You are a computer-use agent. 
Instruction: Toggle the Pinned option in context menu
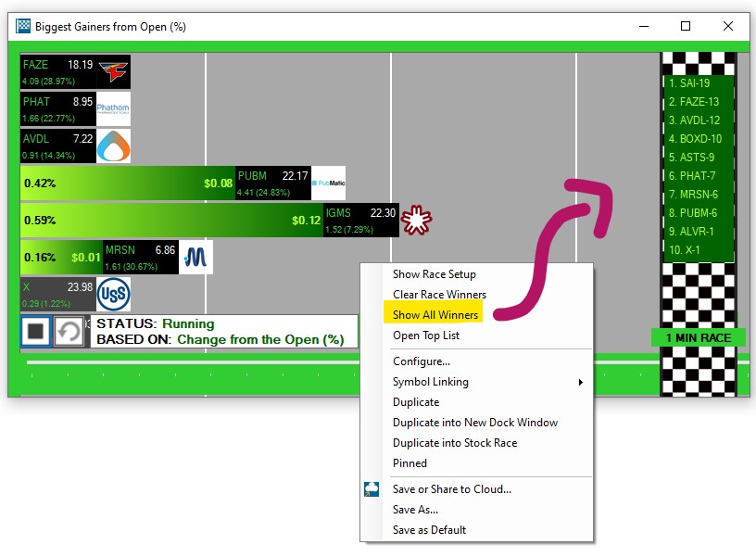click(409, 463)
